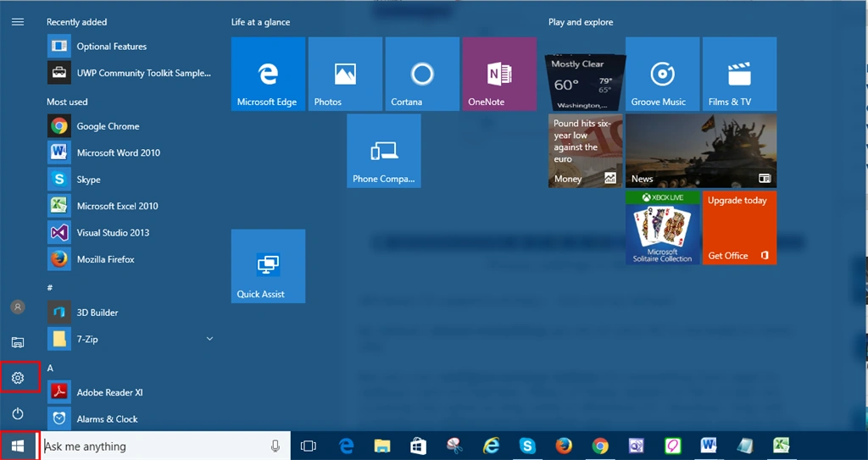Click the Task View taskbar icon

[x=309, y=446]
